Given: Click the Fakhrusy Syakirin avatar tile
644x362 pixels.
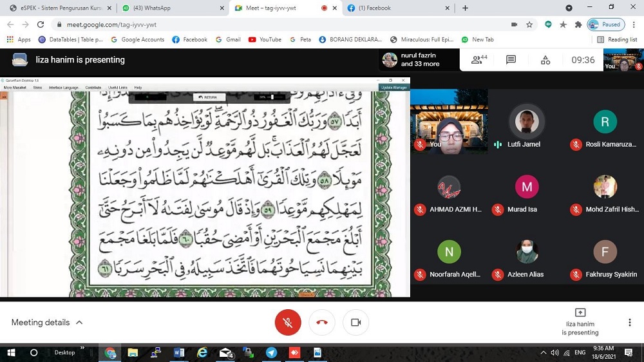Looking at the screenshot, I should coord(605,252).
